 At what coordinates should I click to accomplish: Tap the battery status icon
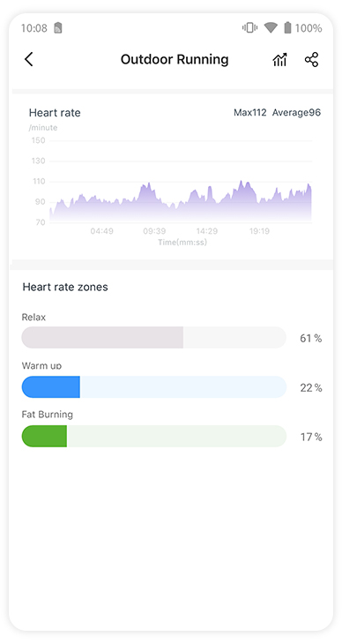pyautogui.click(x=287, y=28)
